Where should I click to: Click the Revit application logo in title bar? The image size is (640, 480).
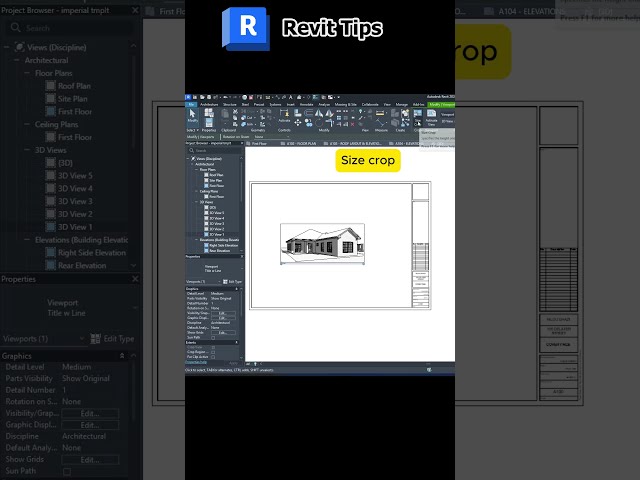[x=188, y=97]
